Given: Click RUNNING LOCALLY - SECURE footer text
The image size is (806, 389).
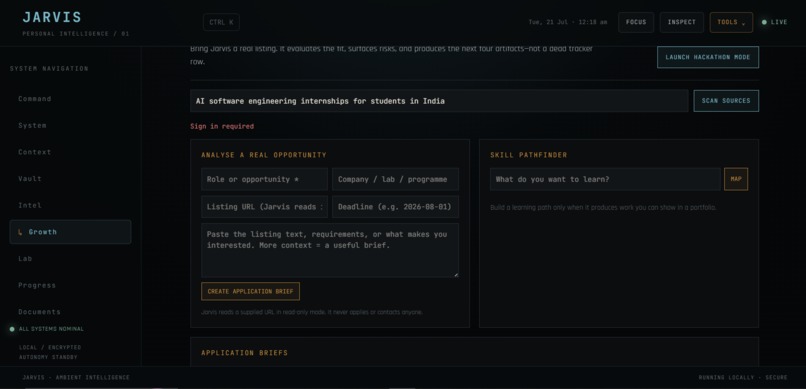Looking at the screenshot, I should click(743, 378).
